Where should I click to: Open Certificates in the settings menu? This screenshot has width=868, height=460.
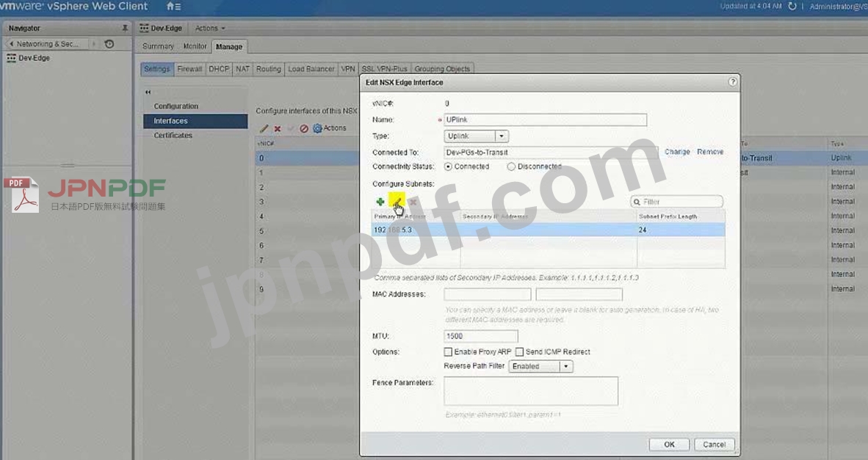pos(173,136)
